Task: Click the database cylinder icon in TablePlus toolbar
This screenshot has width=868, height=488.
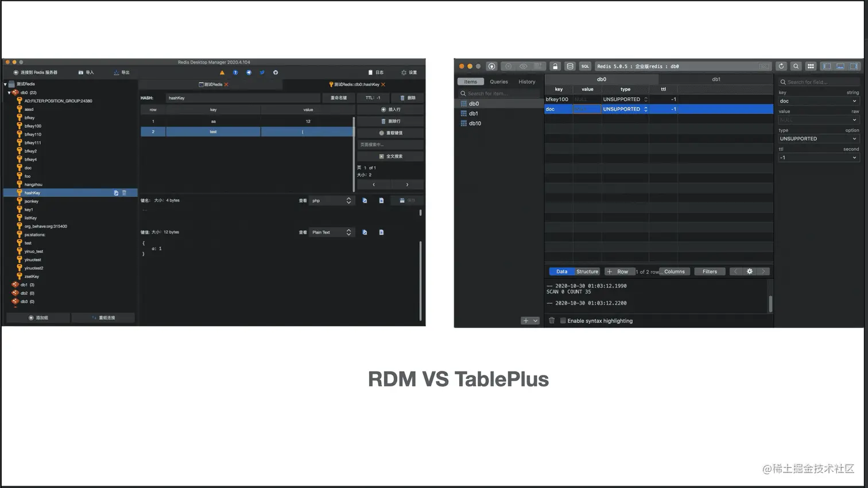Action: pyautogui.click(x=570, y=66)
